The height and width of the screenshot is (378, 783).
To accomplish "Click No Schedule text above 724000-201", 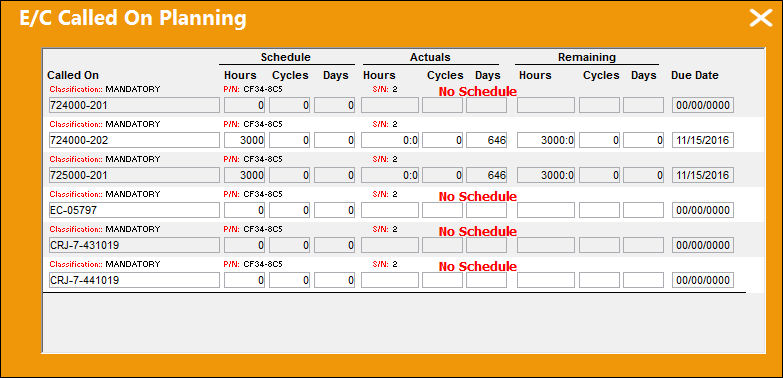I will [x=477, y=91].
